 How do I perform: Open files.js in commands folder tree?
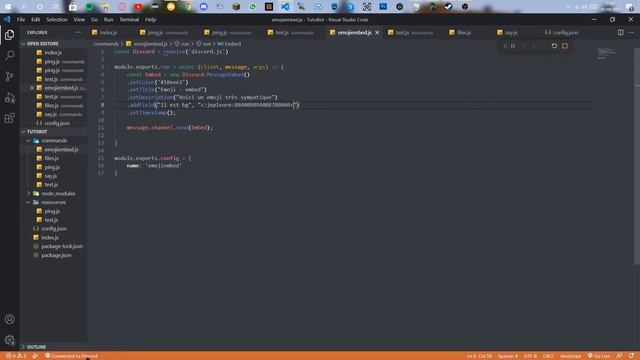tap(51, 158)
